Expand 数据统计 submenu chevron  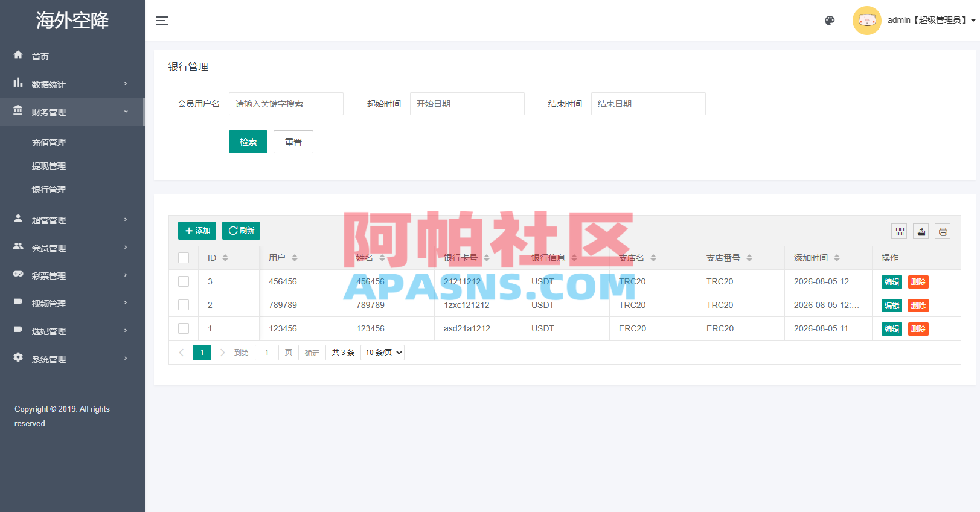click(x=126, y=83)
